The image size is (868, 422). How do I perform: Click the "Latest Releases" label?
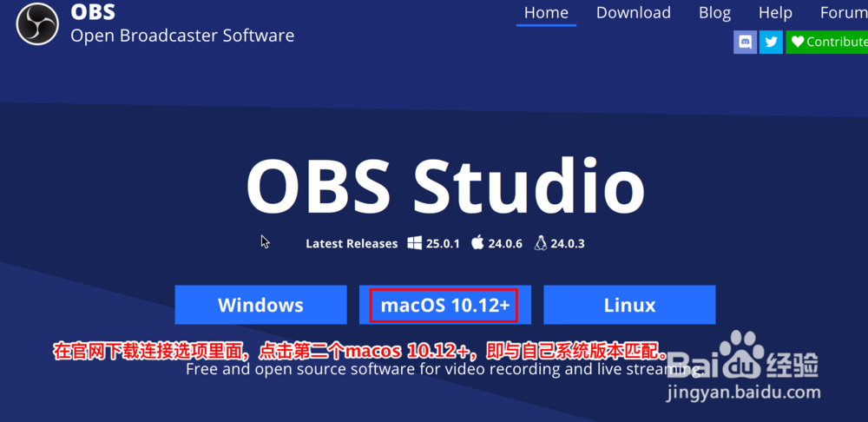coord(352,244)
